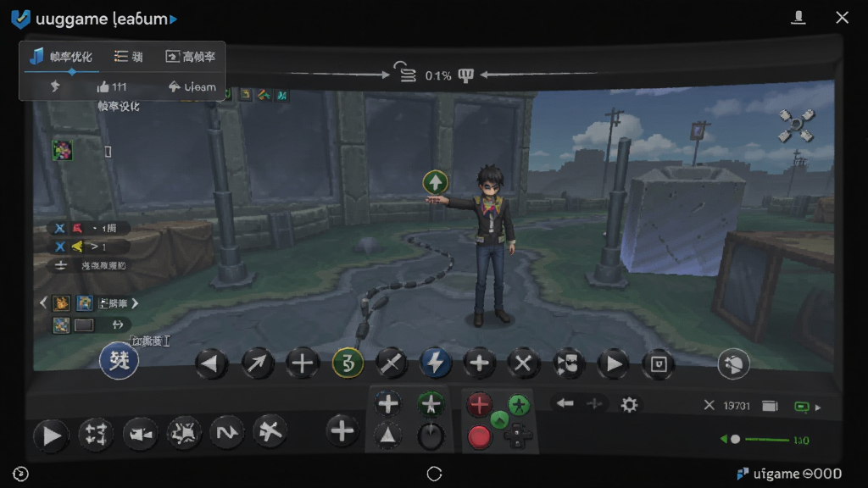Click the crossed-pistons icon at top right
Viewport: 868px width, 488px height.
coord(796,125)
